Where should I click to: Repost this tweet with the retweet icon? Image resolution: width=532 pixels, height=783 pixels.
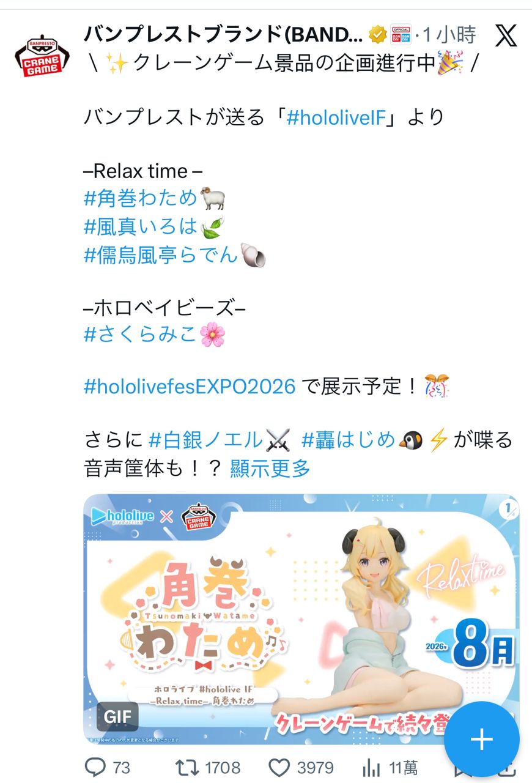coord(184,766)
